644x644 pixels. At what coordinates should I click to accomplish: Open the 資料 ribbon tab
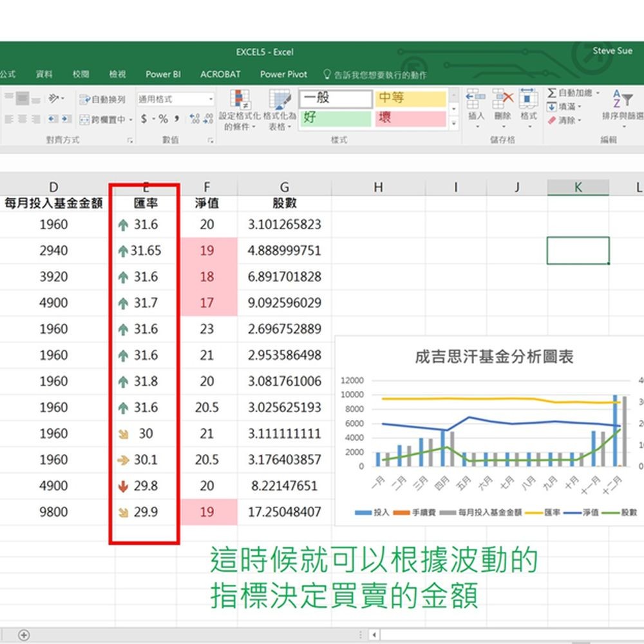coord(44,74)
